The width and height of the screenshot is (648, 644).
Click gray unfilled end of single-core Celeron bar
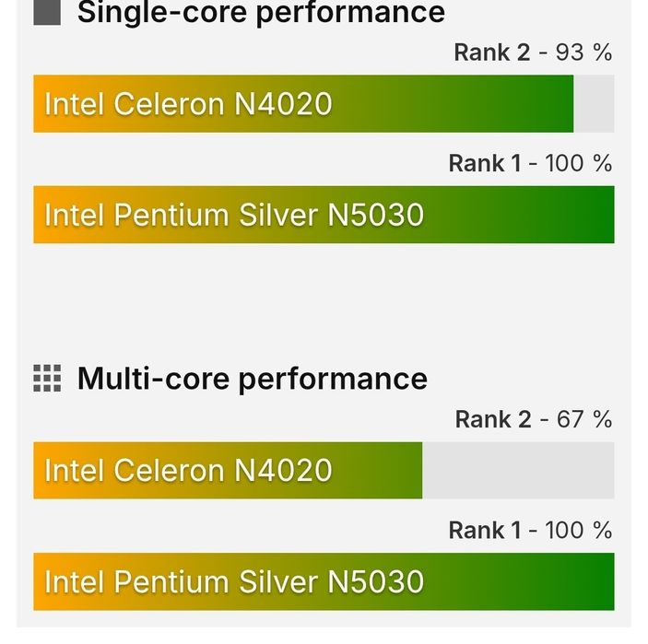[595, 103]
